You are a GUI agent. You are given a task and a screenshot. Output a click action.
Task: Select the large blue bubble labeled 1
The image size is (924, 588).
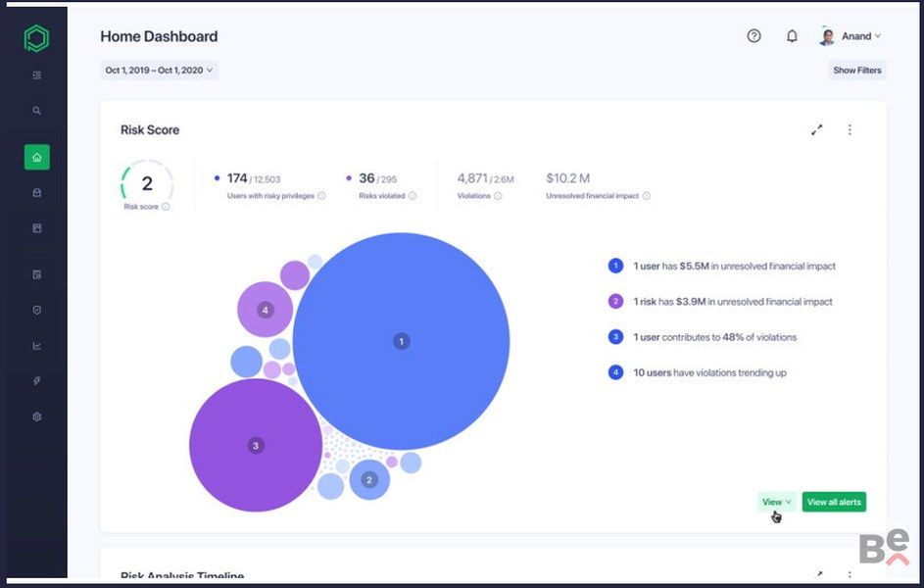401,341
